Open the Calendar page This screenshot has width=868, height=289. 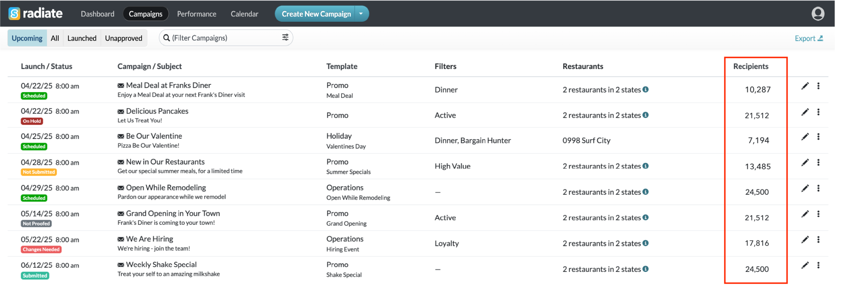[244, 14]
